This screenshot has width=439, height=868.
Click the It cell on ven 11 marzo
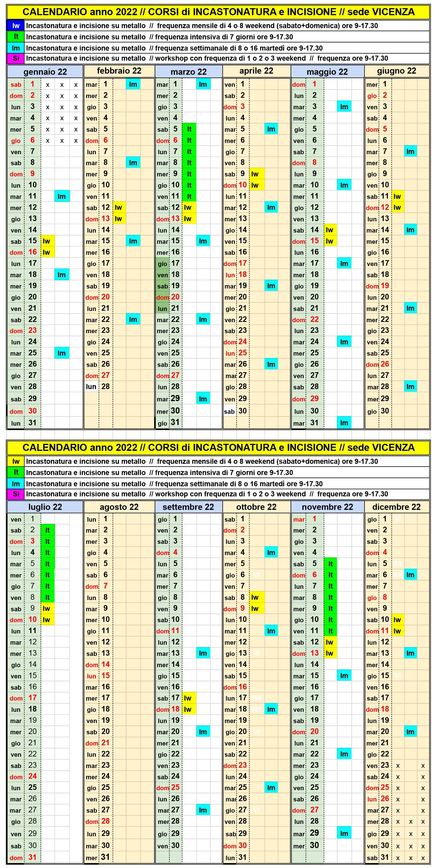(x=189, y=196)
